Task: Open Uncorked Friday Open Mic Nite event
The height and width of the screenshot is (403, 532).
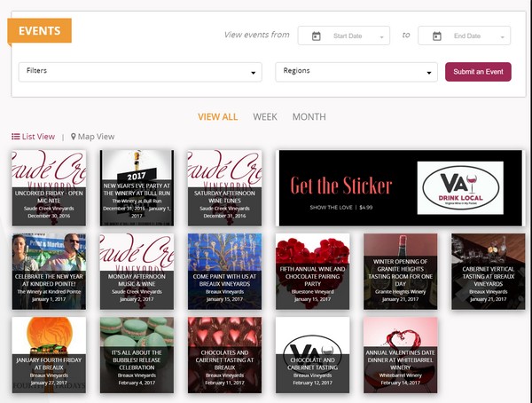Action: pyautogui.click(x=49, y=188)
